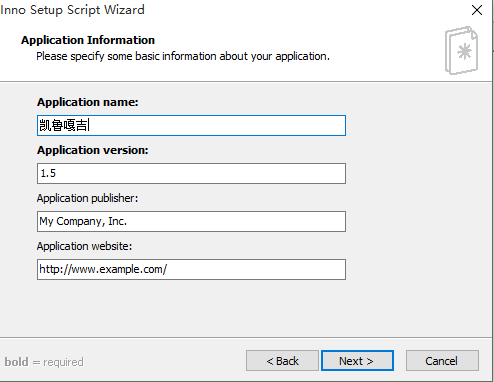Click the 'Please specify some basic information' description
Screen dimensions: 494x382
pos(183,56)
